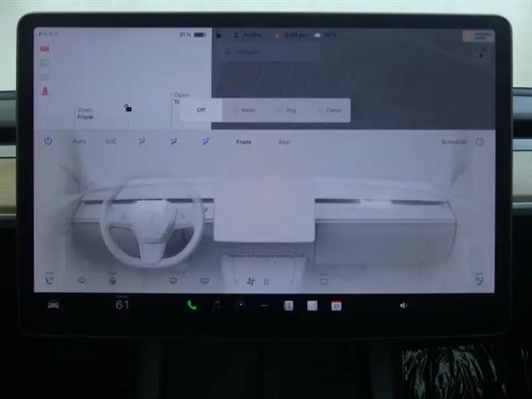Toggle the windshield airflow vent icon
This screenshot has width=532, height=399.
[x=142, y=141]
